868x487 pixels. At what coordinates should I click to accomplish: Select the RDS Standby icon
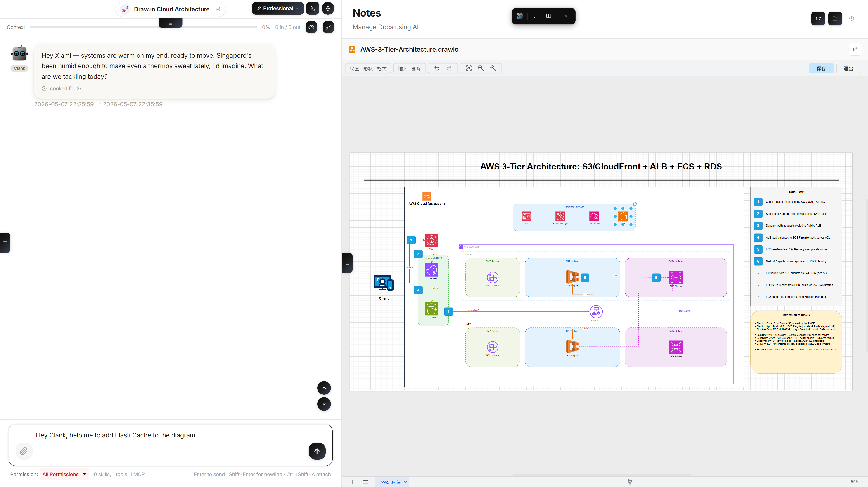coord(676,347)
